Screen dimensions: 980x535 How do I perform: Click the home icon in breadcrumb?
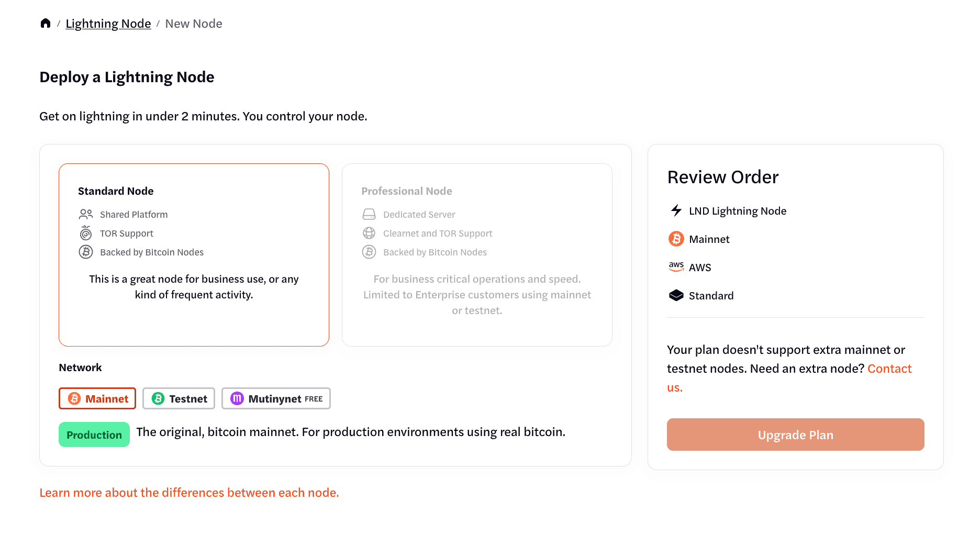[46, 24]
